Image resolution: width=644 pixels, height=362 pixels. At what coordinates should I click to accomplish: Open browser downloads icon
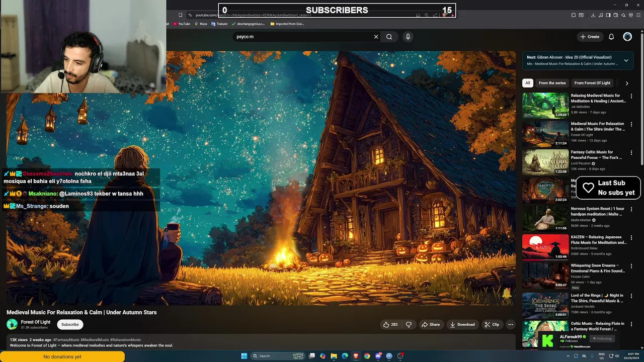point(593,15)
